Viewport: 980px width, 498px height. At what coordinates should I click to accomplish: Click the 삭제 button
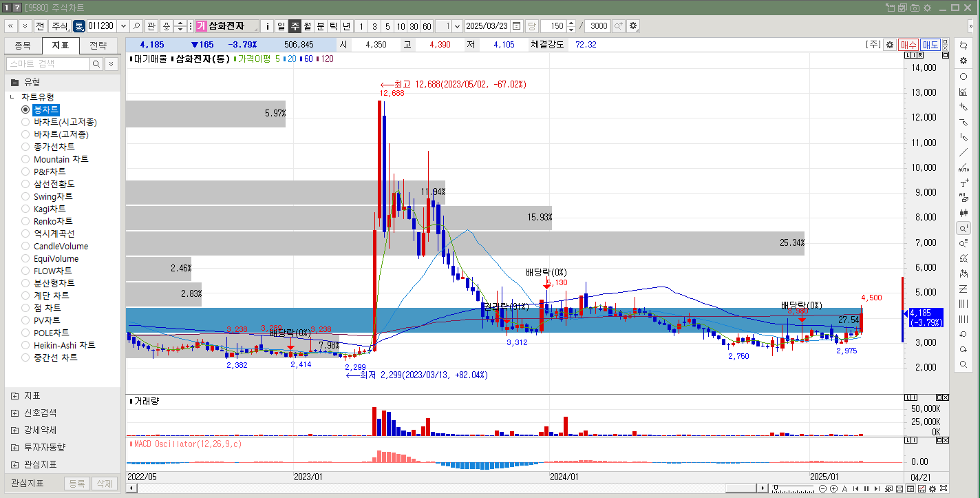click(104, 484)
